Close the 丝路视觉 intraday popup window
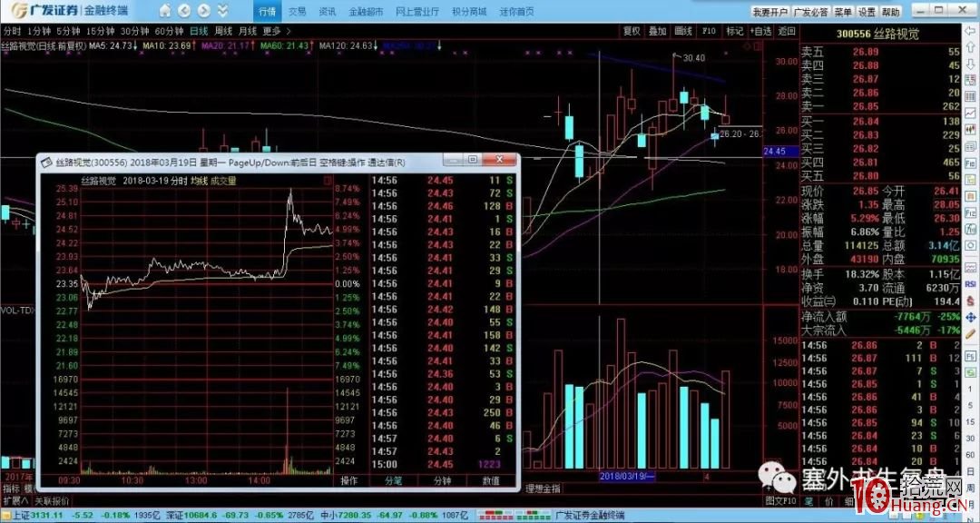This screenshot has width=980, height=523. (499, 160)
